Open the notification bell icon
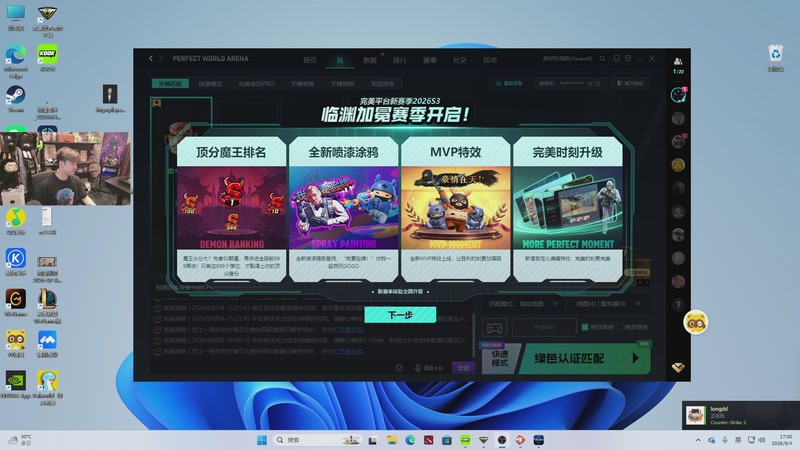 pos(616,59)
